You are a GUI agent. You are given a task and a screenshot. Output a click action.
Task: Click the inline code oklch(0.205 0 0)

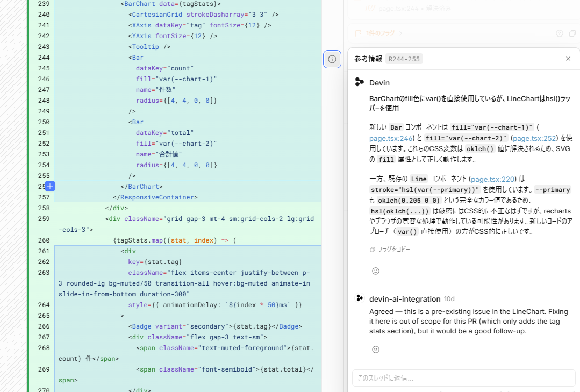tap(409, 200)
